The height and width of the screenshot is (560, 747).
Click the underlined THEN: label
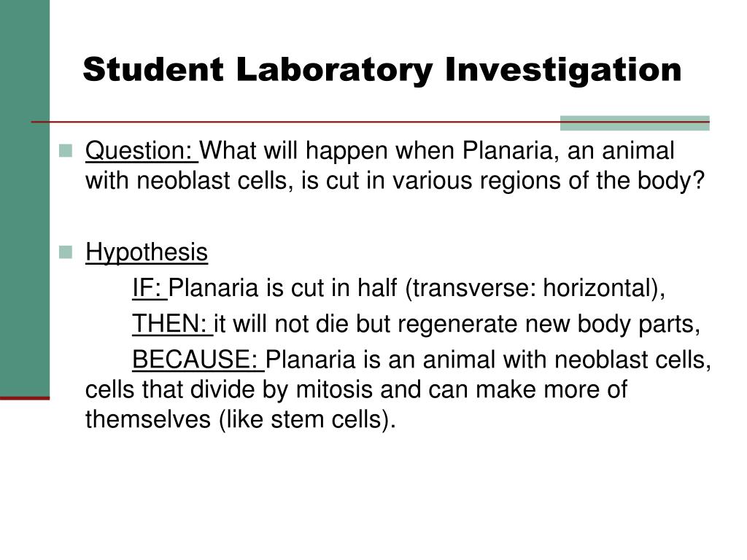(x=172, y=324)
